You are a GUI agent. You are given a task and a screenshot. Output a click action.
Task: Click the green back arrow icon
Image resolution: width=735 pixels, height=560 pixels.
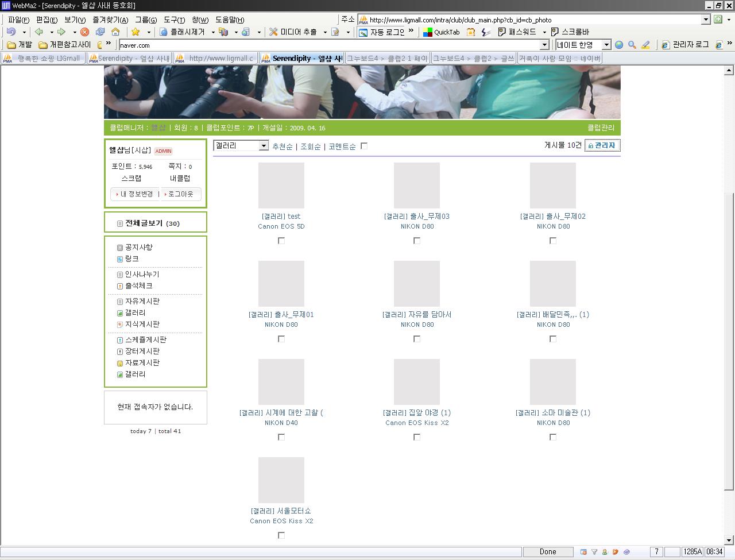[x=39, y=32]
